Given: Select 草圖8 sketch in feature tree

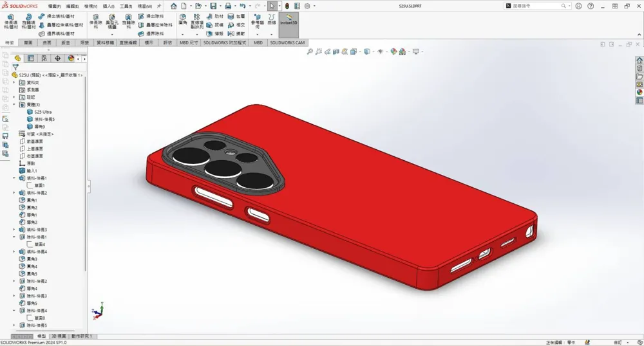Looking at the screenshot, I should (x=36, y=318).
